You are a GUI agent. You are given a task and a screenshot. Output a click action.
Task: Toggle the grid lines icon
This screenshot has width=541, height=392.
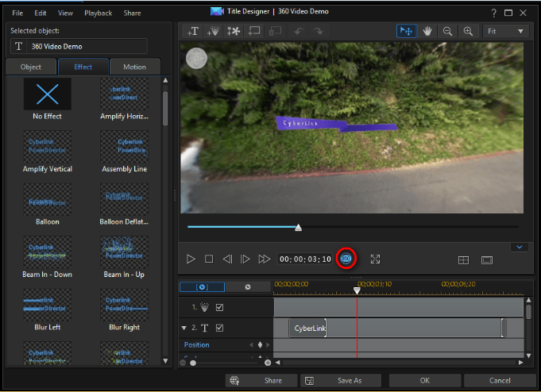point(463,260)
